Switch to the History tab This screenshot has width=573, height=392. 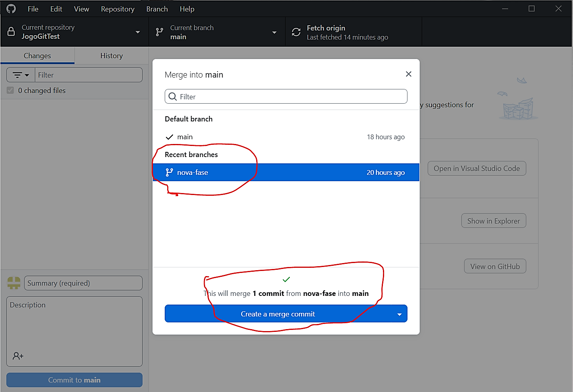pos(111,56)
